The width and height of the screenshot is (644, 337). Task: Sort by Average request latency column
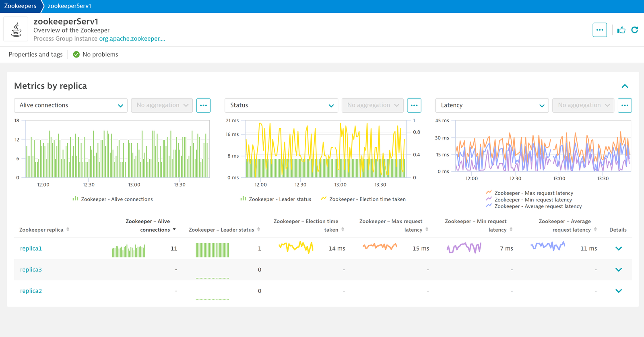(568, 226)
